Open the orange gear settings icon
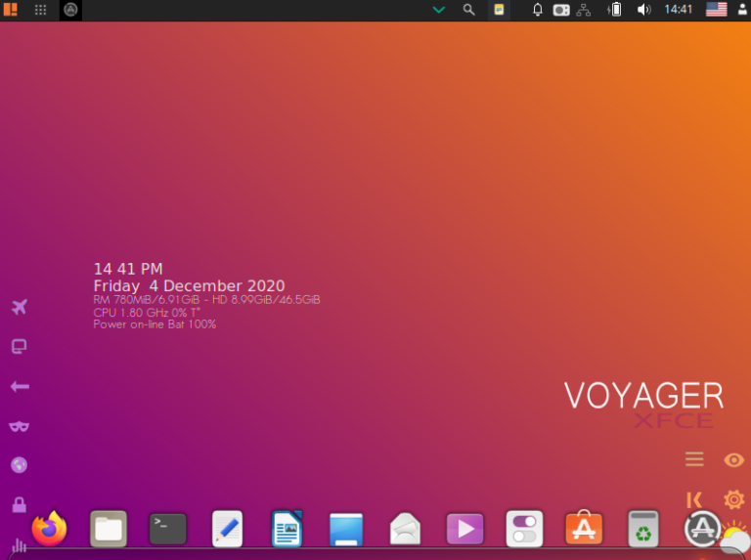Screen dimensions: 751x560 [x=733, y=499]
